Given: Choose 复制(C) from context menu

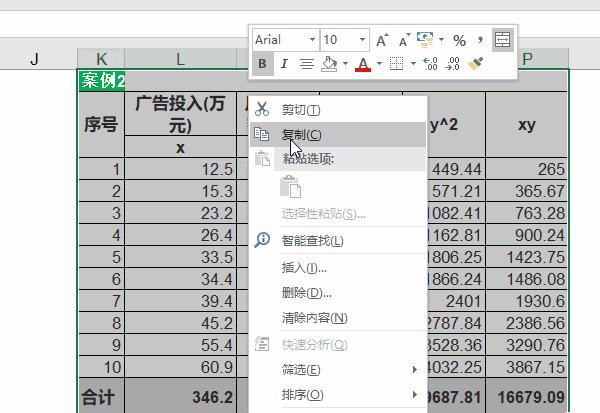Looking at the screenshot, I should tap(338, 134).
